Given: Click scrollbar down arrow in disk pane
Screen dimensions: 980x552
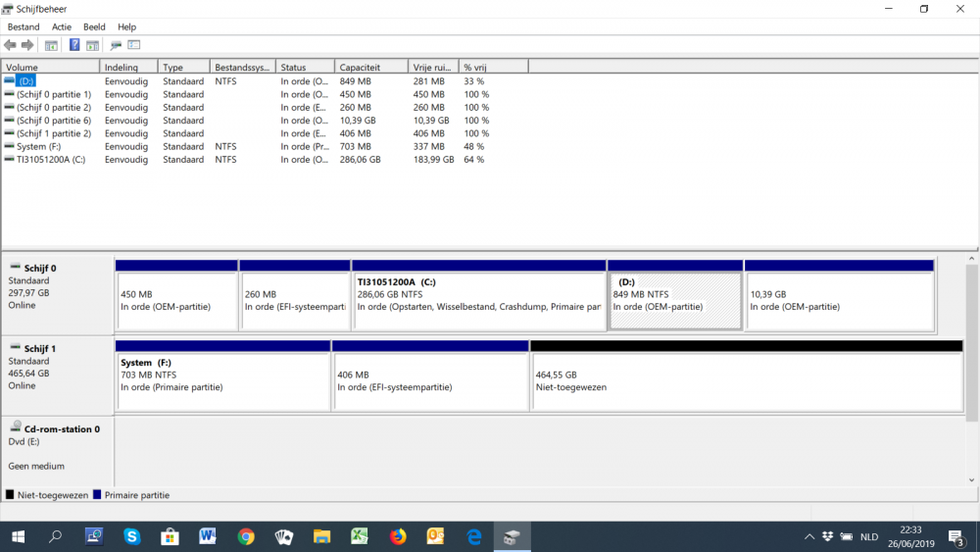Looking at the screenshot, I should click(972, 479).
